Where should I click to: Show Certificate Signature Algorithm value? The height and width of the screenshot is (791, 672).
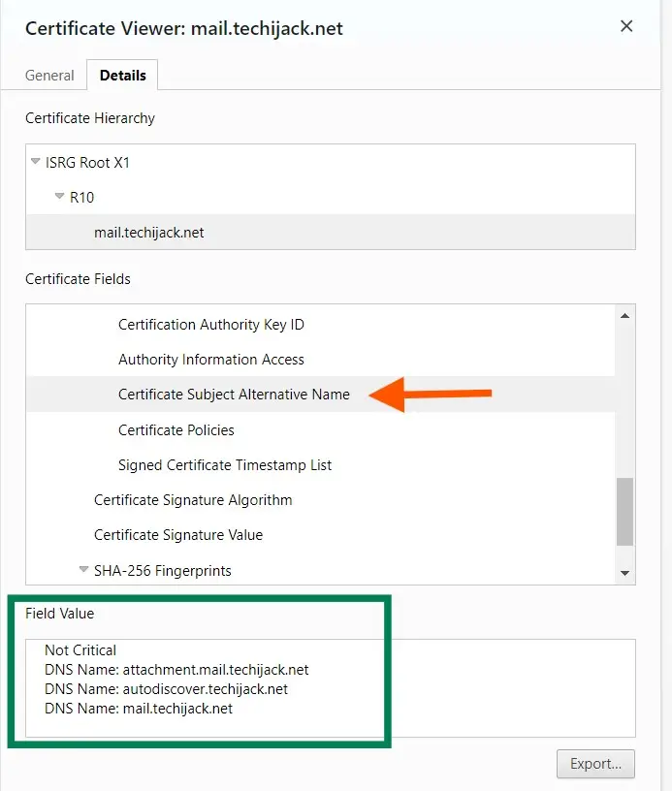click(192, 500)
